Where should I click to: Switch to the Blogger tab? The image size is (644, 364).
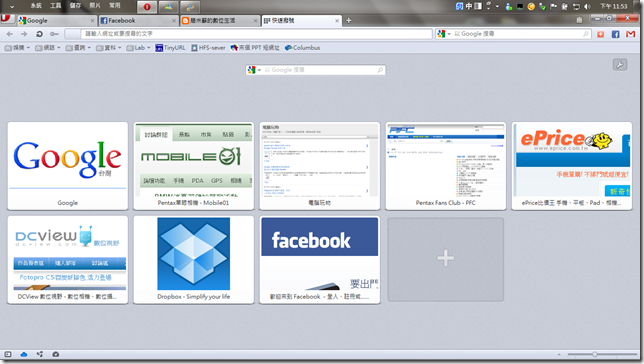(x=220, y=21)
